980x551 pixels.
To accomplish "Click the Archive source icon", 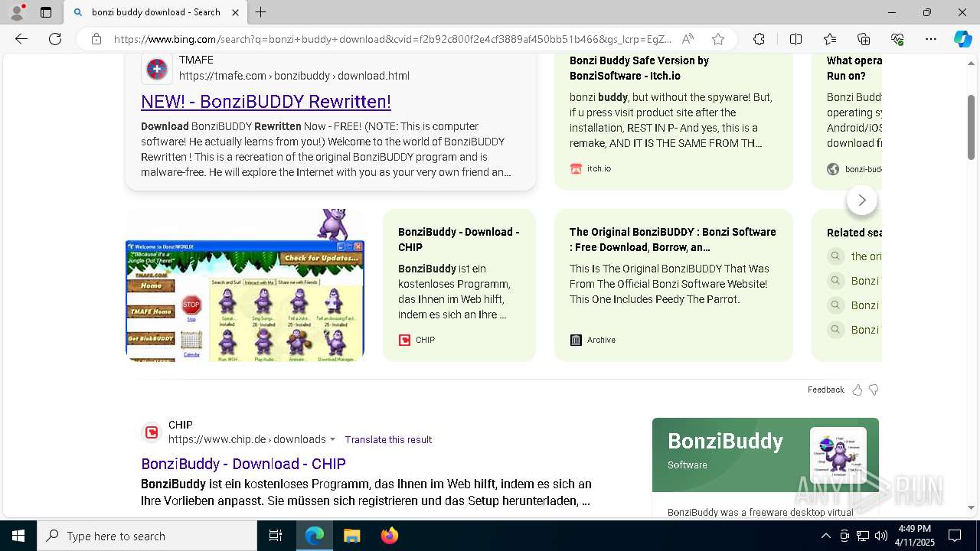I will click(576, 340).
